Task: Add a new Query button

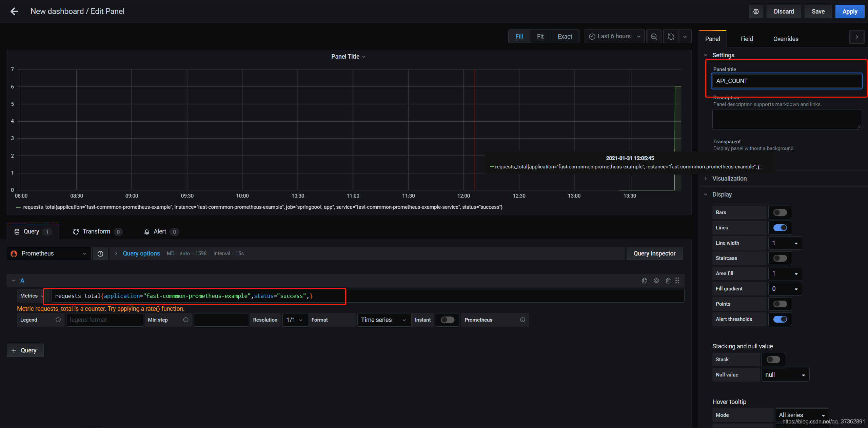Action: (x=25, y=350)
